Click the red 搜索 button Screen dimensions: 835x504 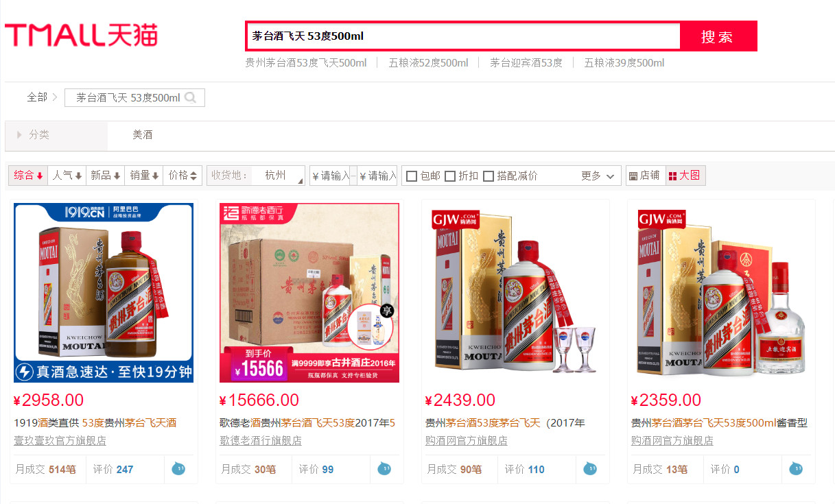click(x=717, y=36)
